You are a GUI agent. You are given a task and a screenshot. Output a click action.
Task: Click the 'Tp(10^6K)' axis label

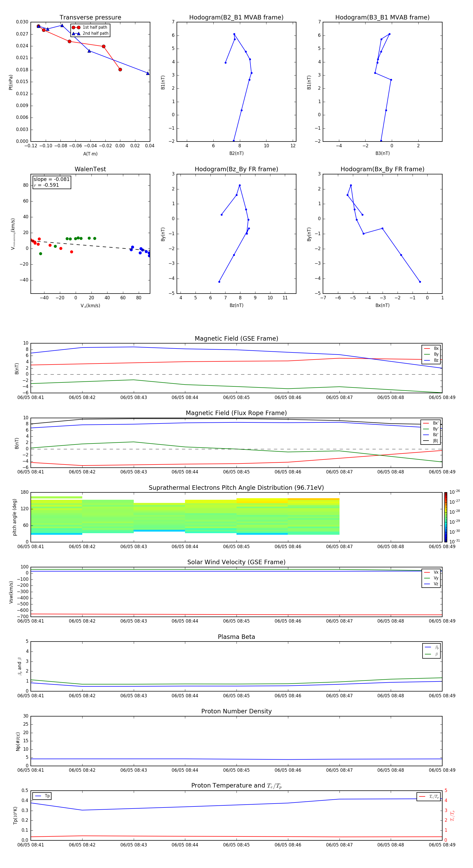(15, 815)
